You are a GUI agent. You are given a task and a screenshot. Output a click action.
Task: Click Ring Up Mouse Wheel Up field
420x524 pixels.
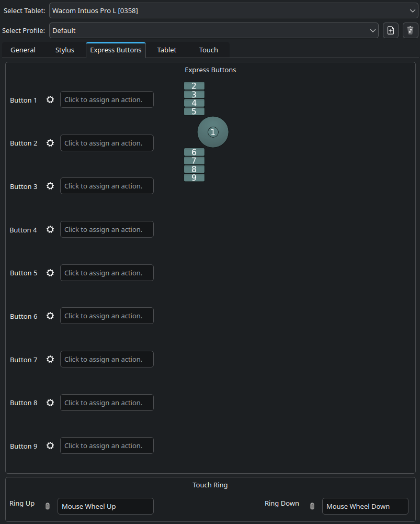106,506
